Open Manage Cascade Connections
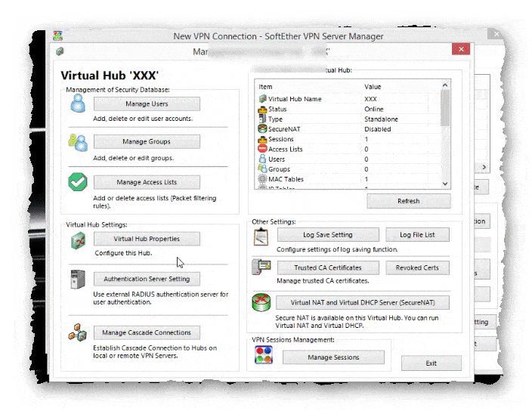 147,332
